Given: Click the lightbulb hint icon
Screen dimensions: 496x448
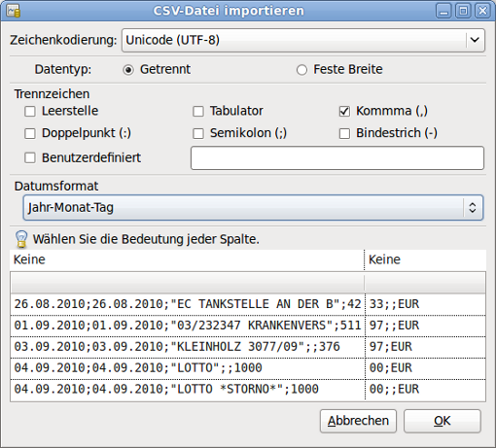Looking at the screenshot, I should coord(21,239).
